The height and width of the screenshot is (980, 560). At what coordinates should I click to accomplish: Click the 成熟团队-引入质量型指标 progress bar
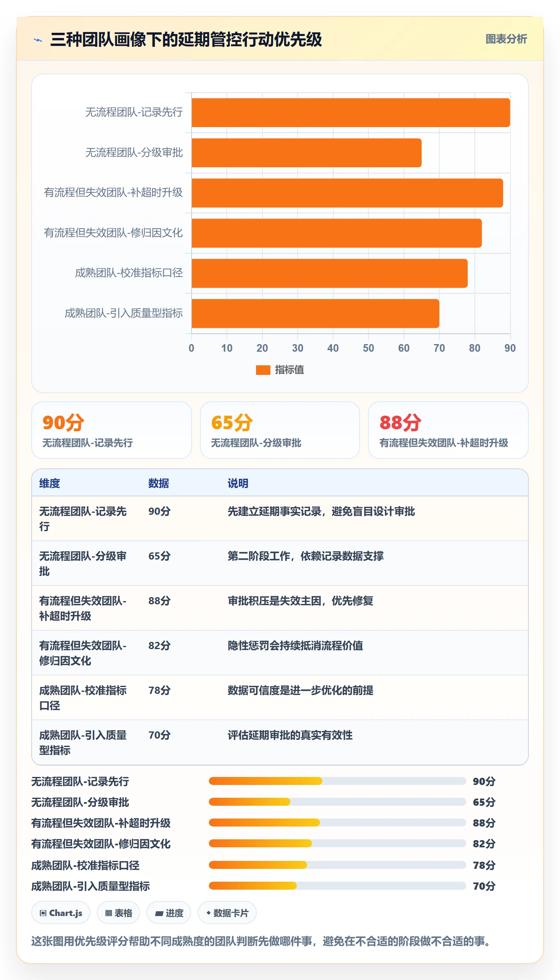tap(338, 886)
